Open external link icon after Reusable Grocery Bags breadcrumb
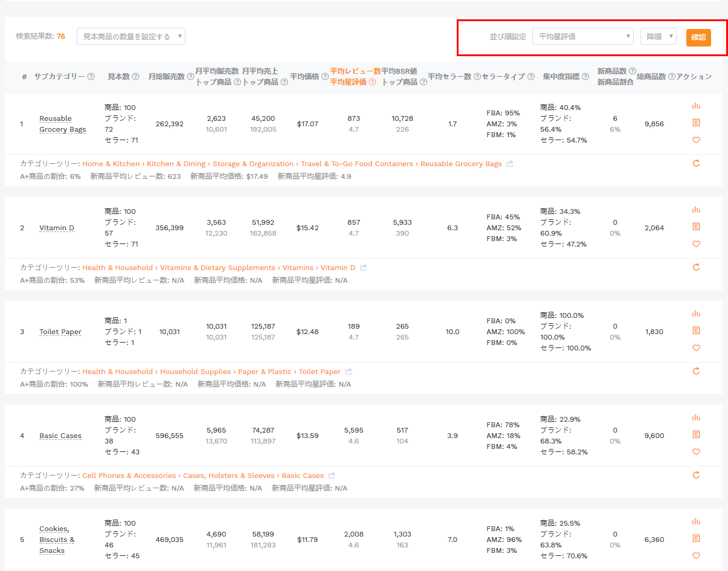 [510, 164]
